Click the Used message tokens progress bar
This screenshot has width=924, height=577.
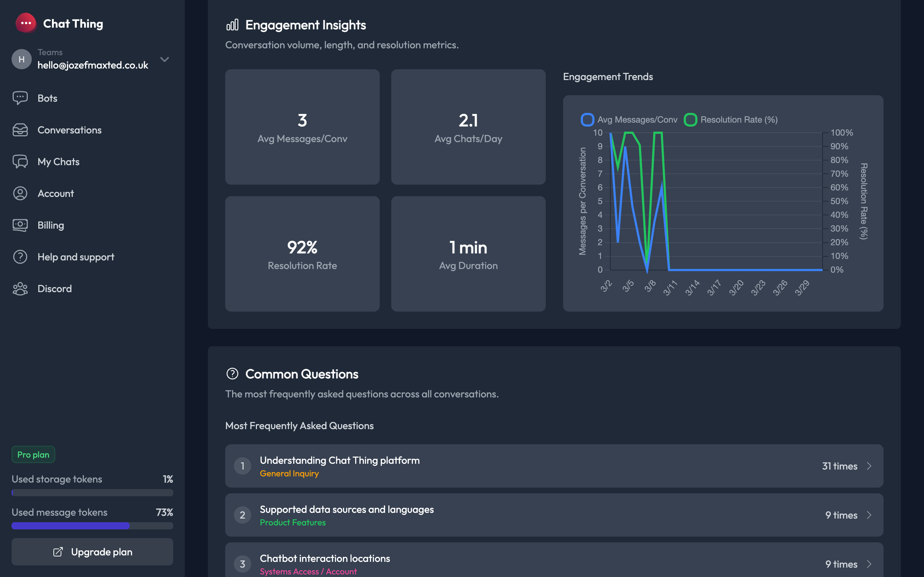click(92, 526)
